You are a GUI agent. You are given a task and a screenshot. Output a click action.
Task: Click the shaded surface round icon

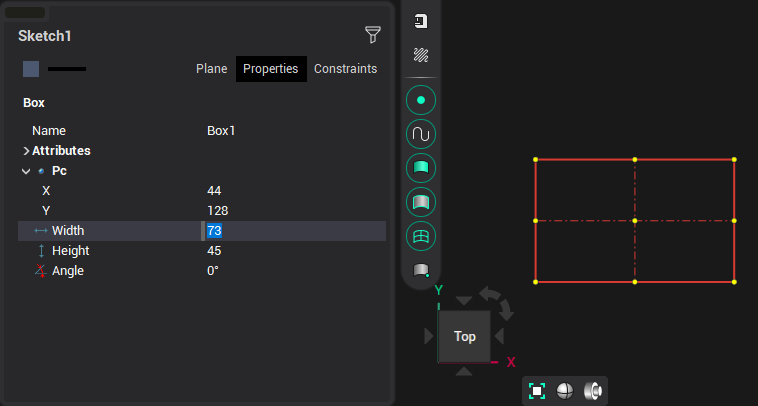coord(421,202)
